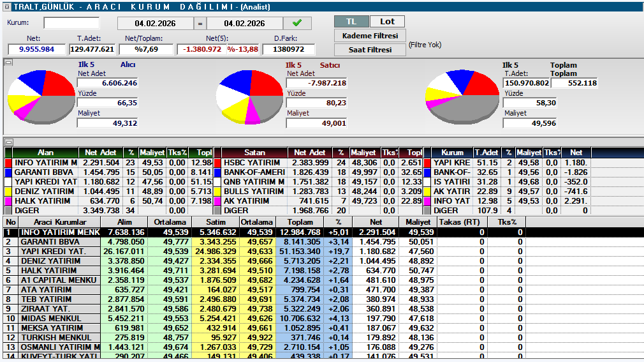Collapse the pie chart panel with corner box

pyautogui.click(x=8, y=63)
